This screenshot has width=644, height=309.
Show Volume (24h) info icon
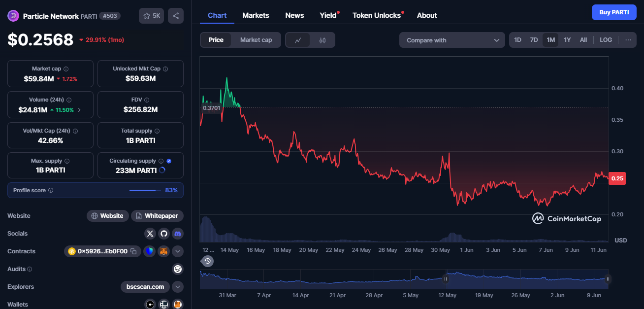tap(68, 100)
